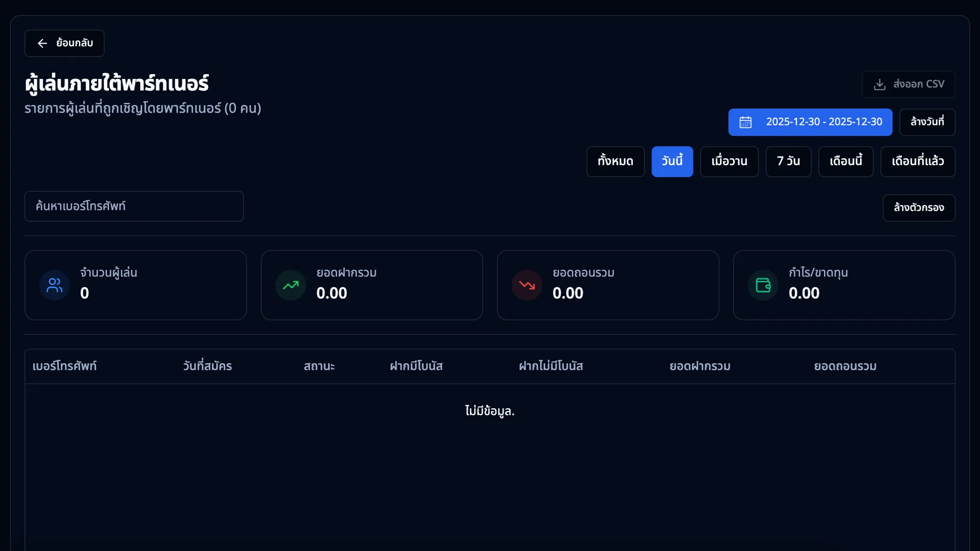980x551 pixels.
Task: Click the players count users icon
Action: [54, 285]
